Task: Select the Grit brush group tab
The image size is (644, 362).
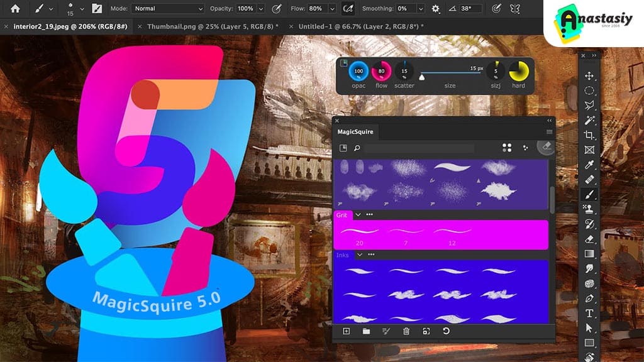Action: 342,215
